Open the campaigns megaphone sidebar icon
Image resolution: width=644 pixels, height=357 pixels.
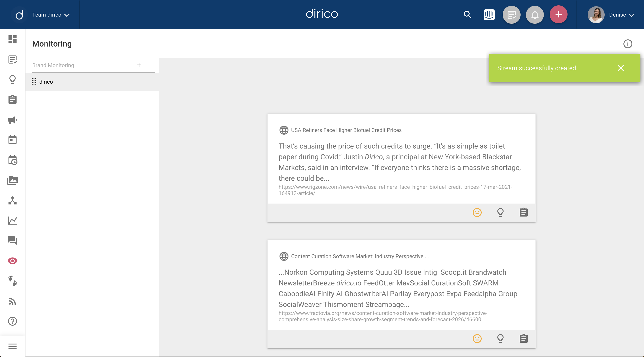click(13, 120)
